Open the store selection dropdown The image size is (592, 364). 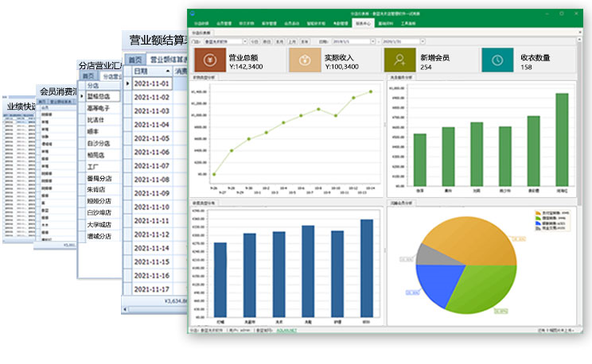(244, 39)
